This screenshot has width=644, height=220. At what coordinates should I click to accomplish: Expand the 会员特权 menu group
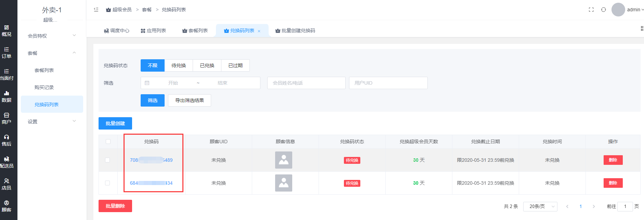click(51, 36)
